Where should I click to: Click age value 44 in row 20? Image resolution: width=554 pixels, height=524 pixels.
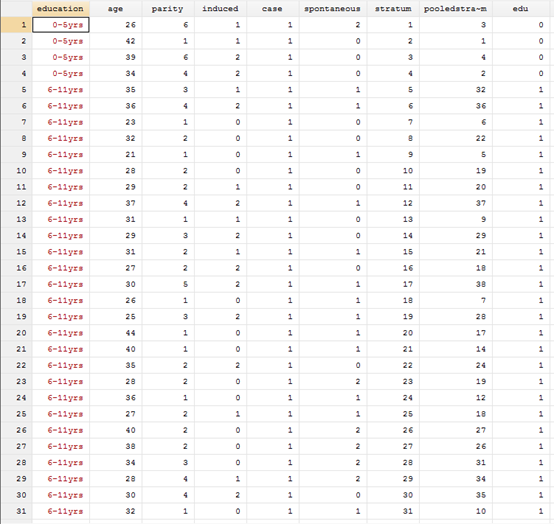pos(116,333)
